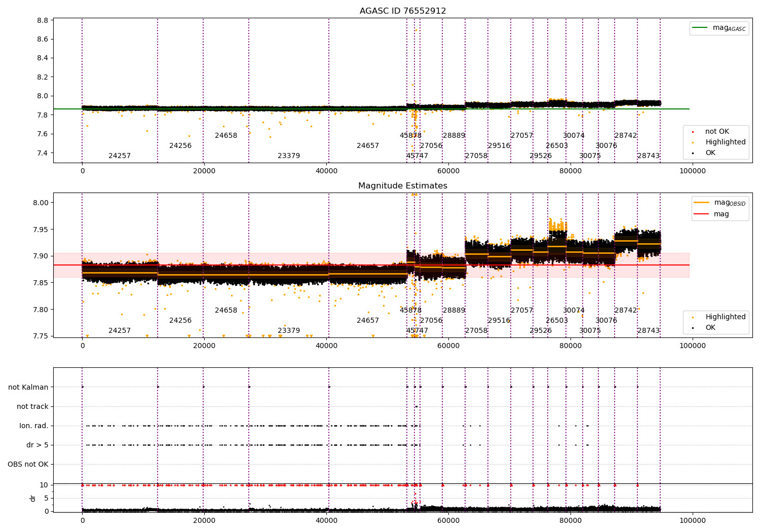This screenshot has height=532, width=760.
Task: Click 'Highlighted' legend entry in top plot
Action: coord(726,142)
